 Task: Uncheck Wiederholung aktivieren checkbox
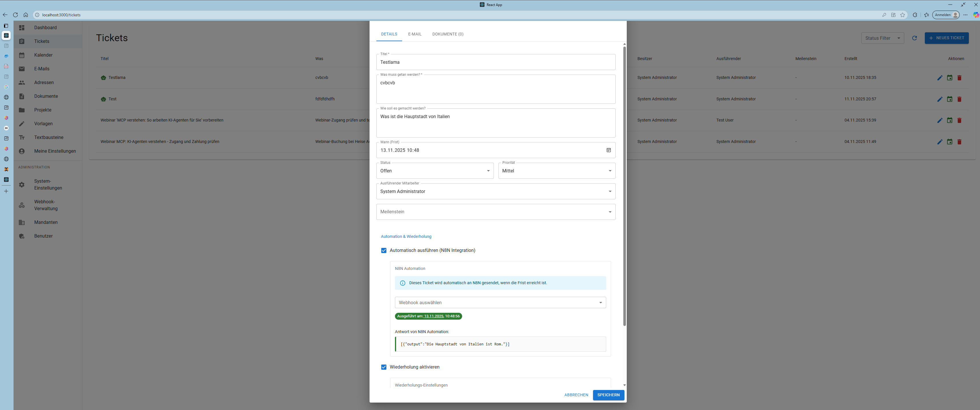[384, 367]
